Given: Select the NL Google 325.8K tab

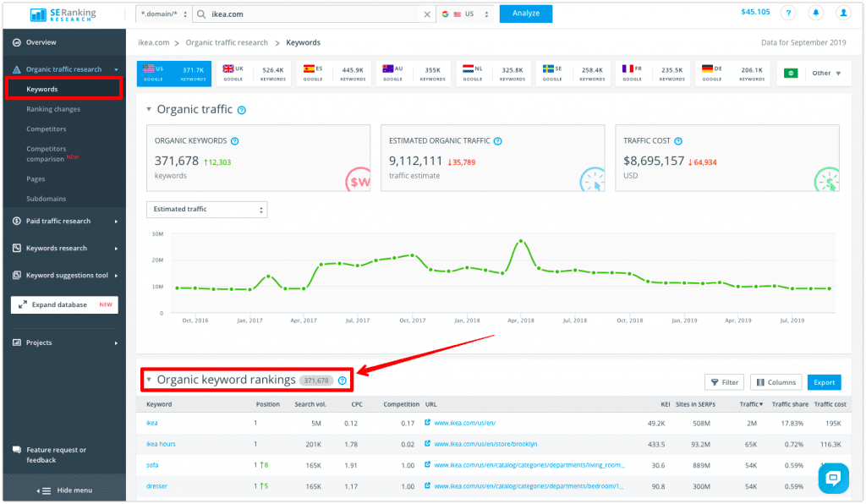Looking at the screenshot, I should [493, 74].
